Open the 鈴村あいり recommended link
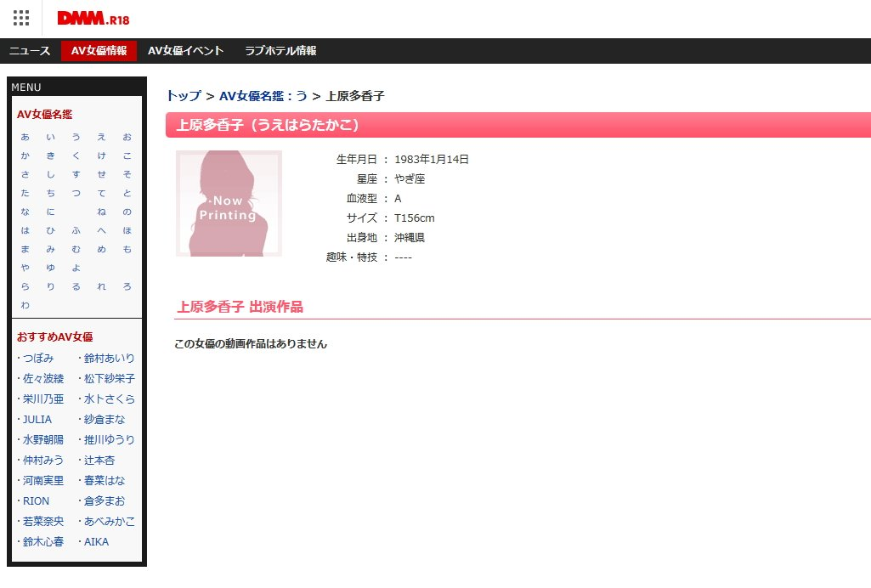The height and width of the screenshot is (588, 871). 110,358
